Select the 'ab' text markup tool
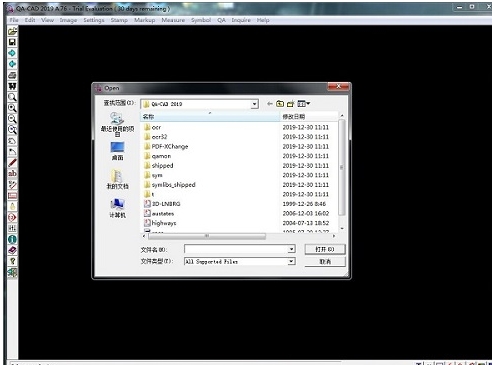This screenshot has height=365, width=492. click(12, 174)
